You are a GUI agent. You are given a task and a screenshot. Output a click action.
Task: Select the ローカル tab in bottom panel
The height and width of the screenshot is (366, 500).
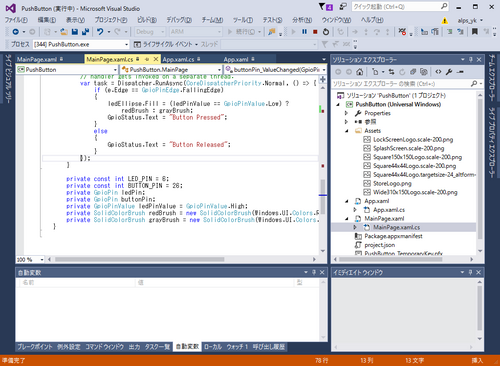point(212,347)
